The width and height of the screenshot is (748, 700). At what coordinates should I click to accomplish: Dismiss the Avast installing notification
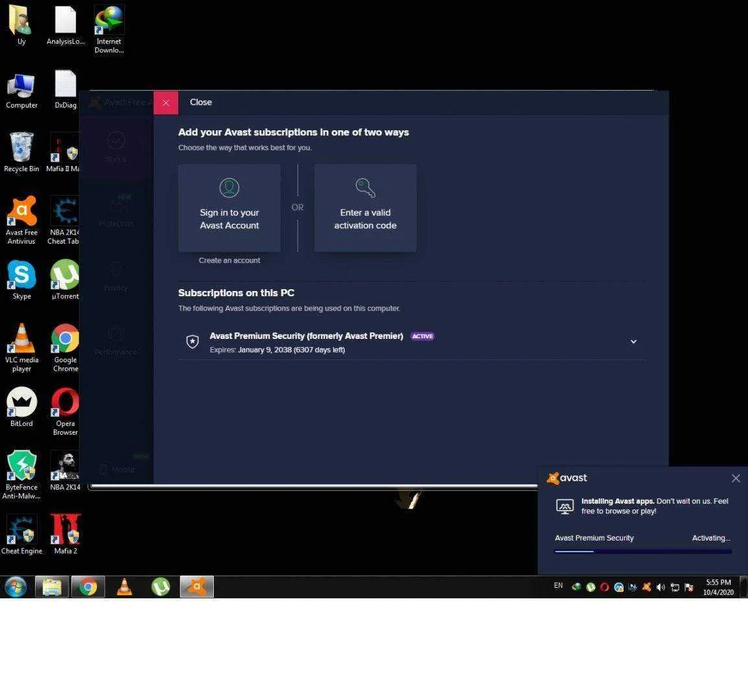click(x=736, y=478)
